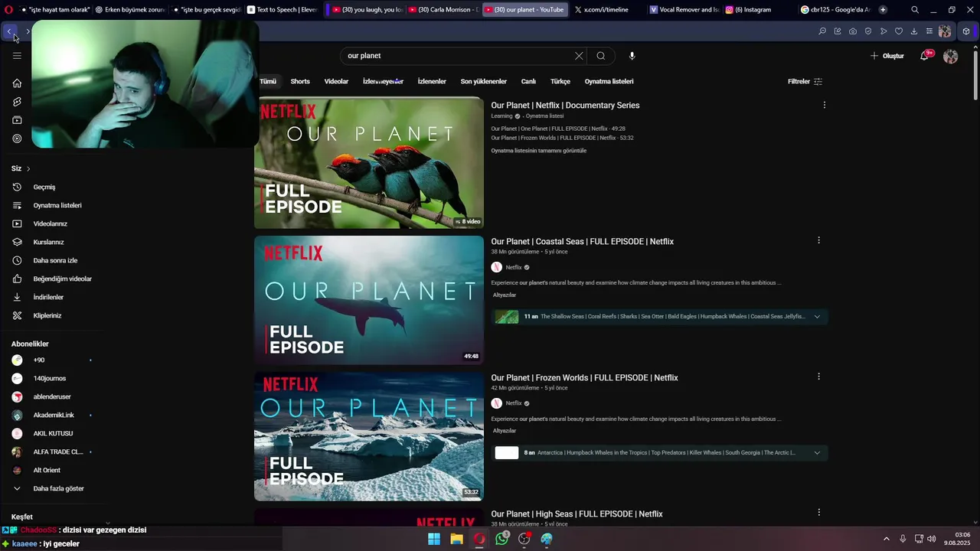Select the İzlenenler filter chip
Image resolution: width=980 pixels, height=551 pixels.
[432, 81]
